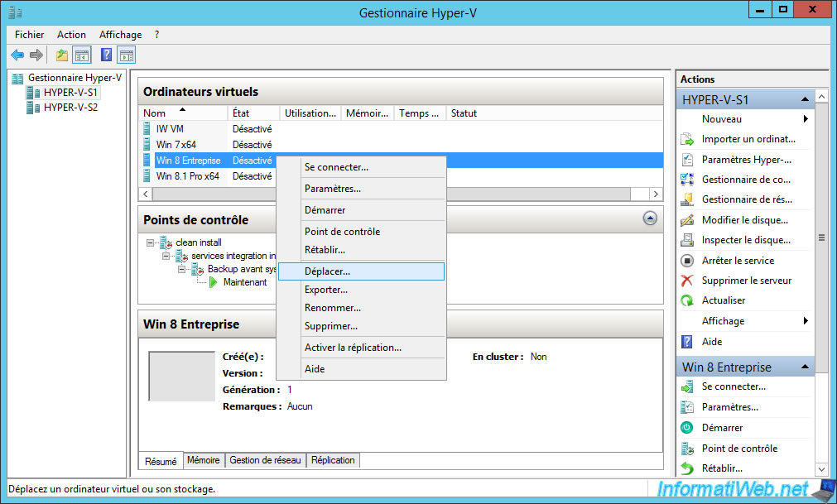This screenshot has height=504, width=837.
Task: Choose Démarrer in the context menu
Action: 362,210
